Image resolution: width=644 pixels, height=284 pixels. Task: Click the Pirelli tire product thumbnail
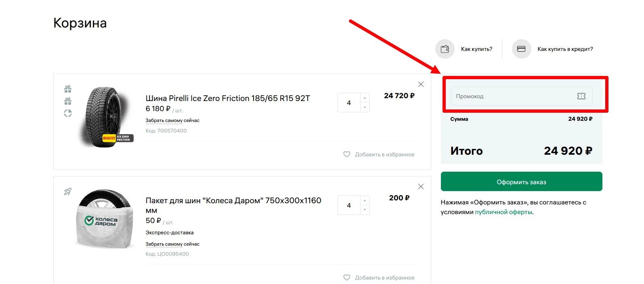[x=105, y=117]
